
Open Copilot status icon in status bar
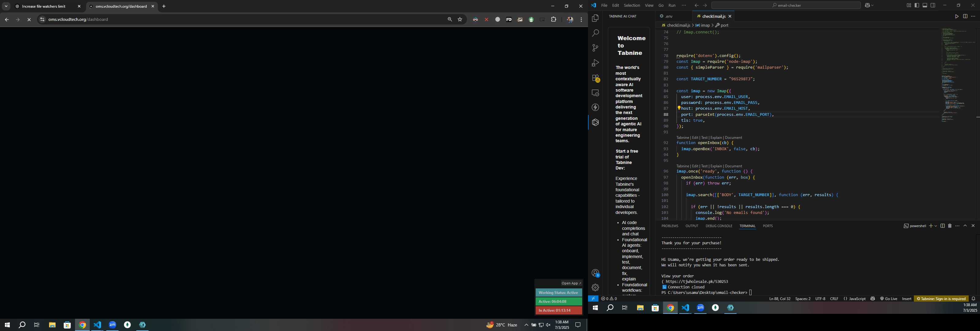pyautogui.click(x=872, y=299)
